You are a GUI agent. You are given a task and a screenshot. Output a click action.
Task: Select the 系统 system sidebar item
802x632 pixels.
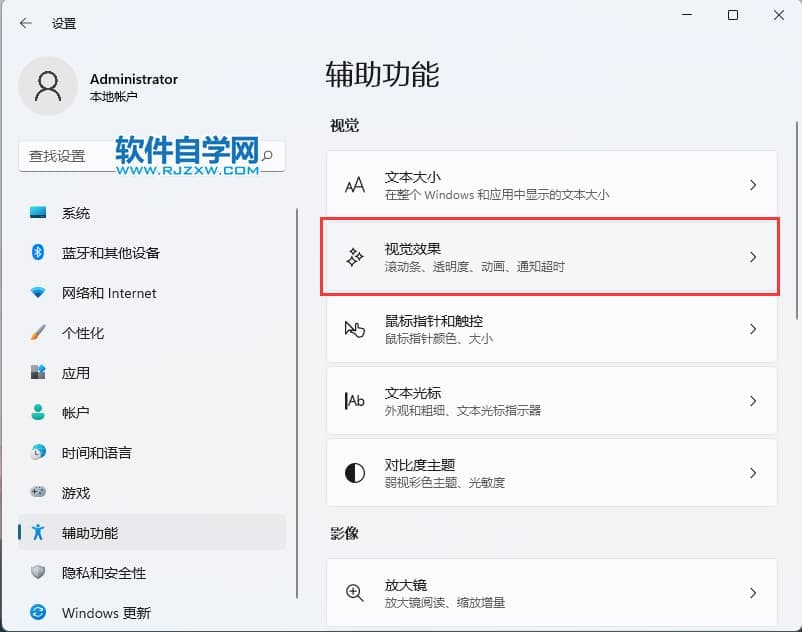pyautogui.click(x=75, y=213)
